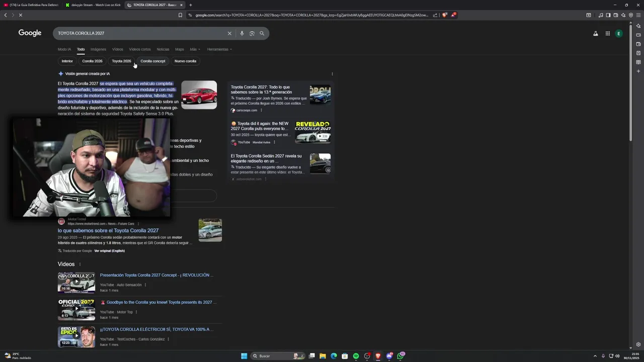Image resolution: width=644 pixels, height=362 pixels.
Task: Open Google Lens image search icon
Action: pyautogui.click(x=252, y=33)
